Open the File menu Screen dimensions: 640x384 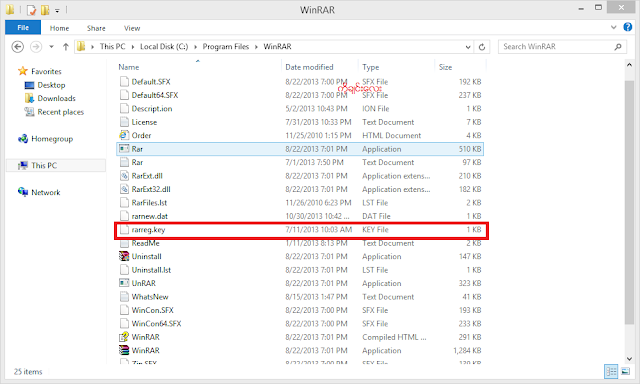(23, 28)
